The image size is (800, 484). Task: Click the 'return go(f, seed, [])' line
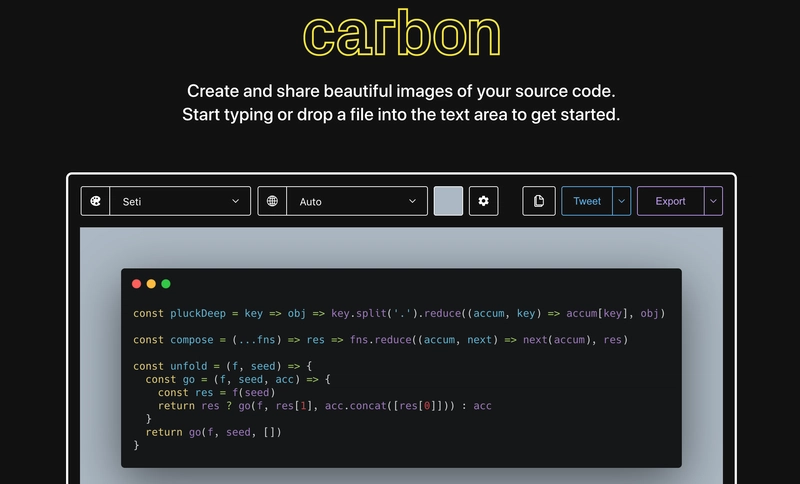[x=213, y=432]
